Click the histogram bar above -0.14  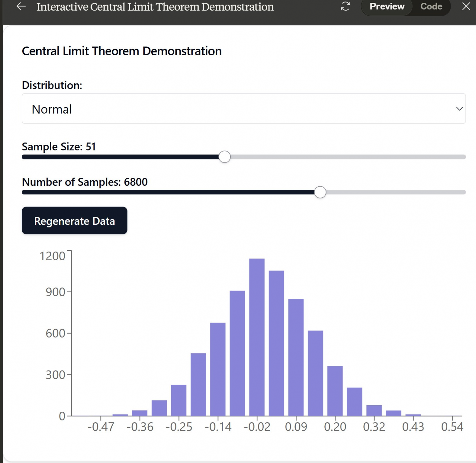(x=218, y=369)
